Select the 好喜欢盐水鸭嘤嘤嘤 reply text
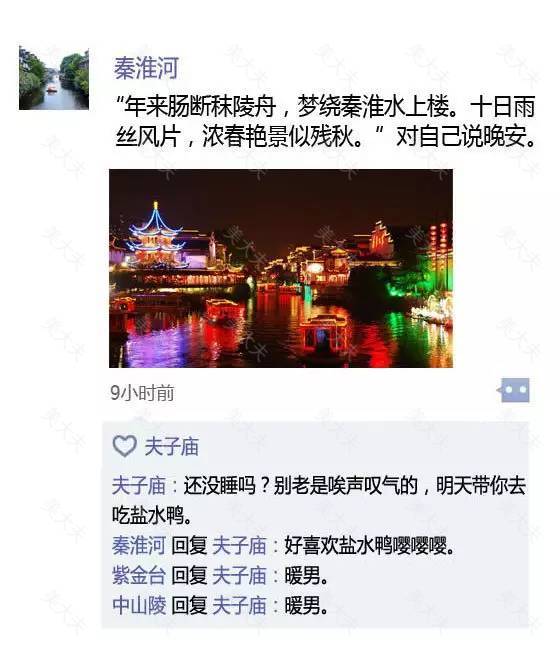 (369, 546)
